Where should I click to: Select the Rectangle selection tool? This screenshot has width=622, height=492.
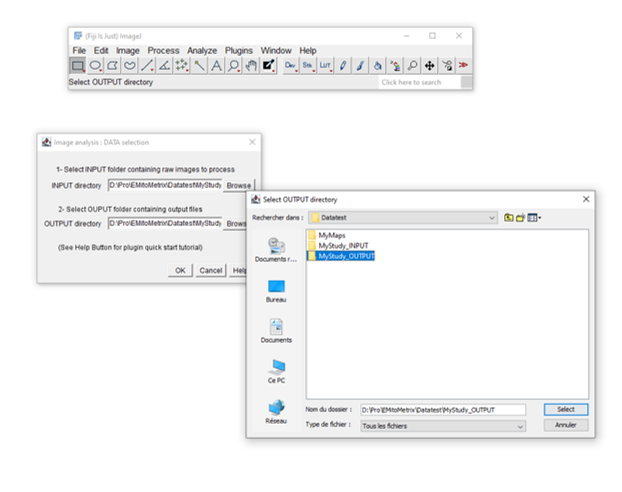(x=78, y=65)
